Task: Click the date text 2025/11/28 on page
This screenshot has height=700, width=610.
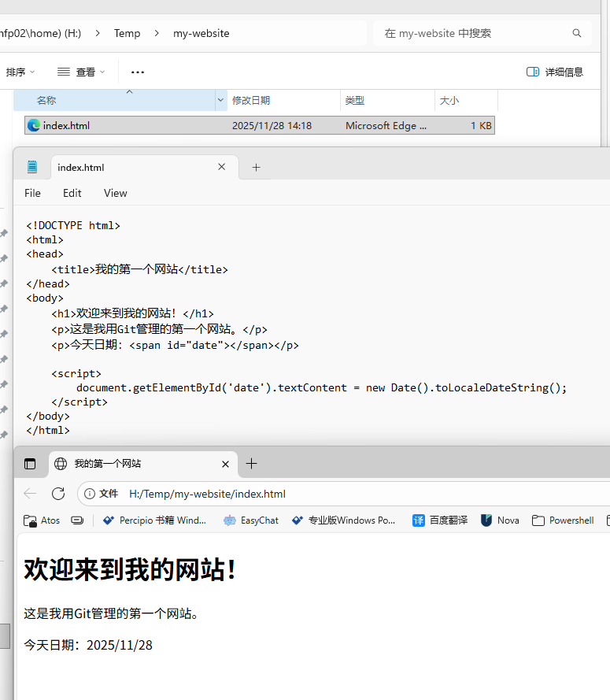Action: (119, 645)
